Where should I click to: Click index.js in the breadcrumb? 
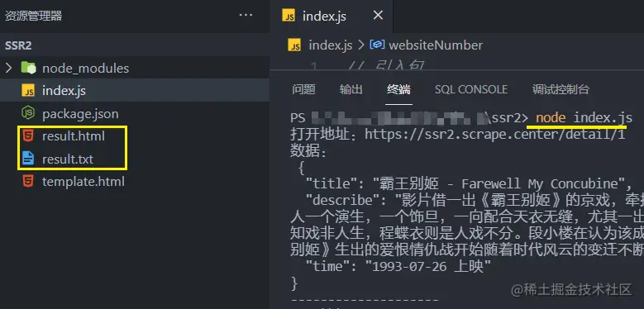(x=330, y=45)
